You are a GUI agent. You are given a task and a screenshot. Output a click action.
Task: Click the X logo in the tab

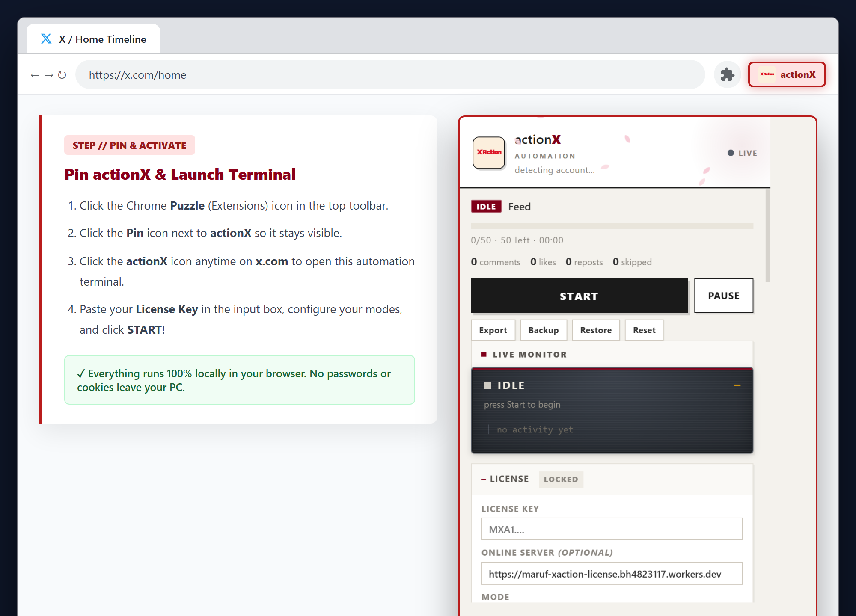coord(46,39)
